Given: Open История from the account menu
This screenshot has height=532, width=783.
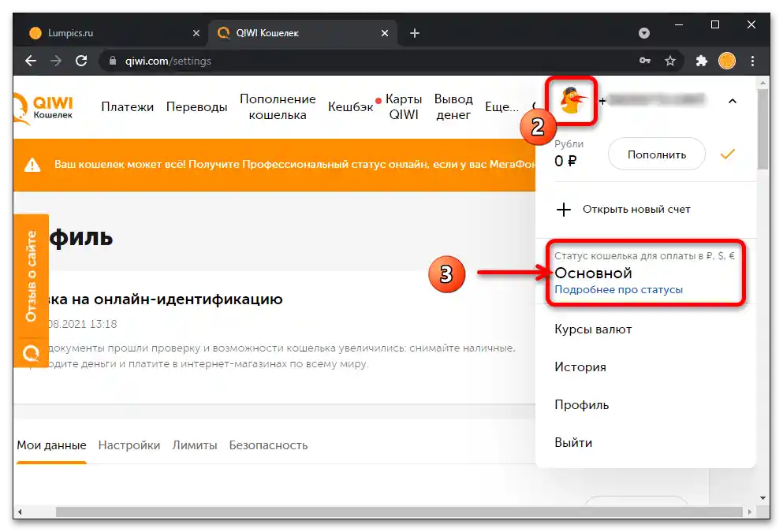Looking at the screenshot, I should click(x=580, y=367).
